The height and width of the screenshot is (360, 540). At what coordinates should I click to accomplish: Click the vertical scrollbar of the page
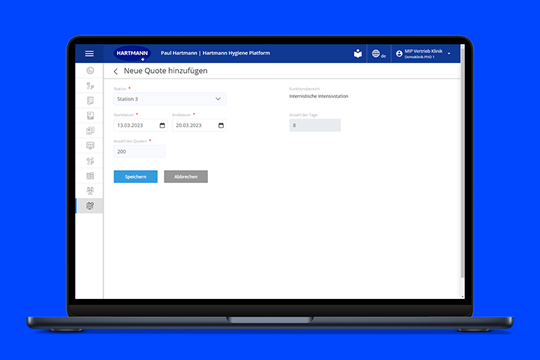click(x=463, y=162)
